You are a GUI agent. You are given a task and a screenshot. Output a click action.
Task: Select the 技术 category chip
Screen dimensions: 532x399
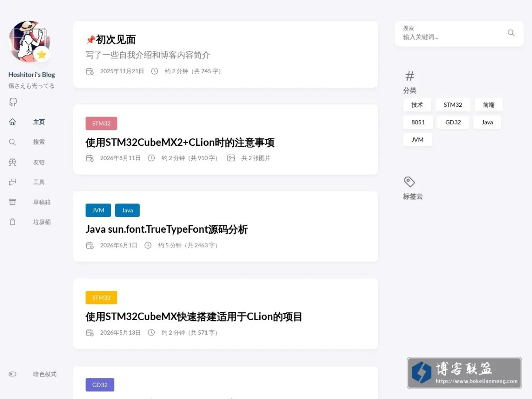tap(417, 105)
